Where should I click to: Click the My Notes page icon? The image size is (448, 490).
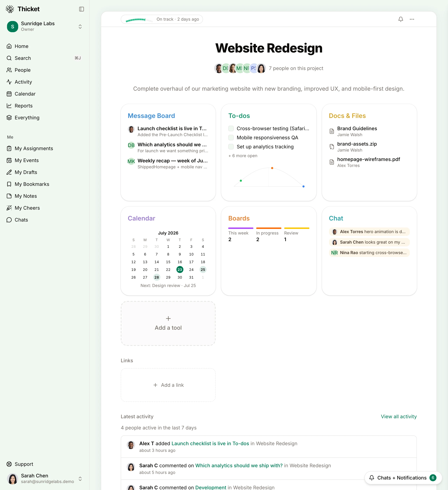point(9,196)
